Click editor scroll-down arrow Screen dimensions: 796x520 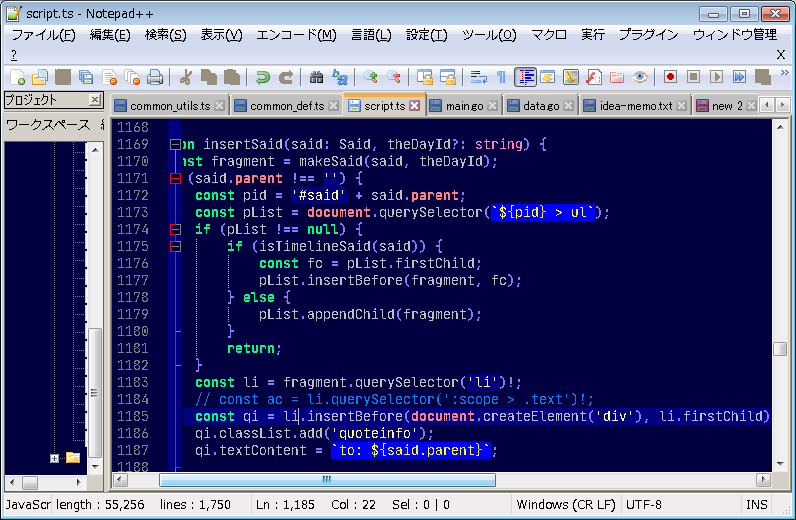click(780, 464)
